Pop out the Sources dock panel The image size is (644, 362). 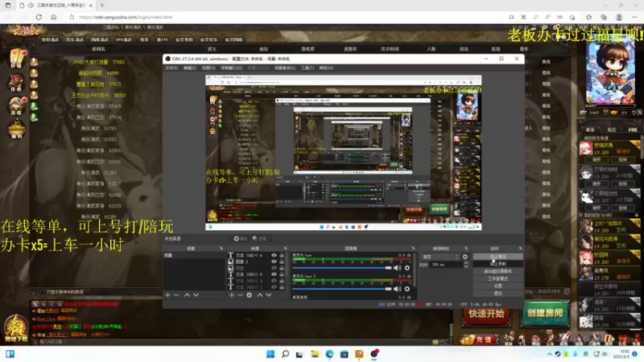(285, 249)
